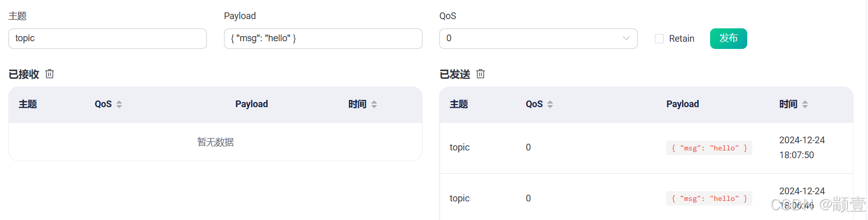Click the Retain label text
Screen dimensions: 868x220
click(682, 39)
